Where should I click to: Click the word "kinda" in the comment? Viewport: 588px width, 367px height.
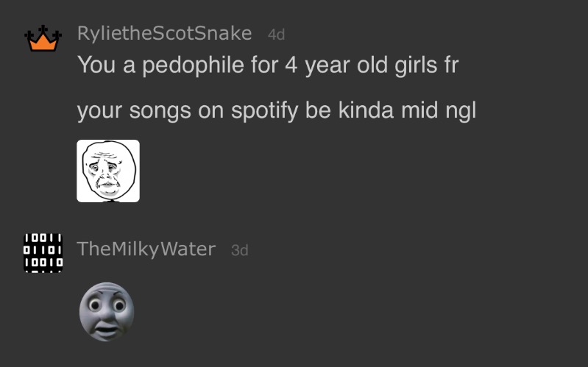click(x=364, y=111)
